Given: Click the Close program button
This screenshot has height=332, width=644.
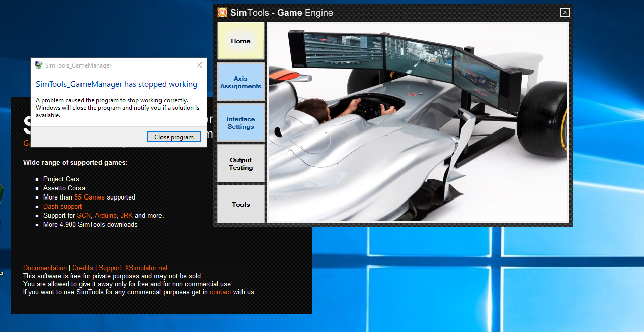Looking at the screenshot, I should 174,137.
